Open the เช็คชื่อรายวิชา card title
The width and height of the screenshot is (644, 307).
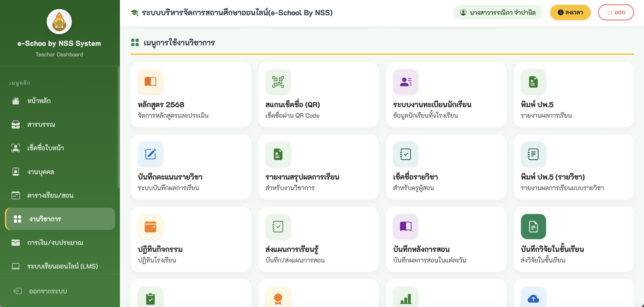click(x=415, y=177)
